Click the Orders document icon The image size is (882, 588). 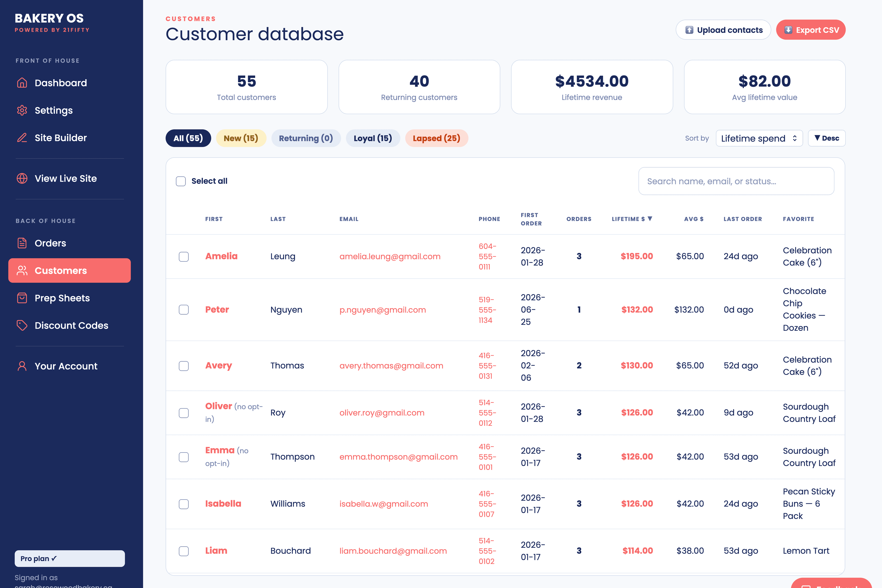point(22,243)
